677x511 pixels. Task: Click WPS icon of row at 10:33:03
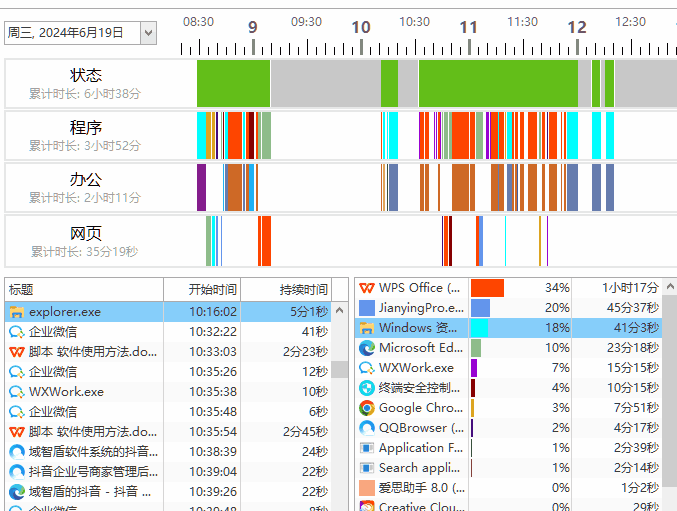tap(17, 352)
